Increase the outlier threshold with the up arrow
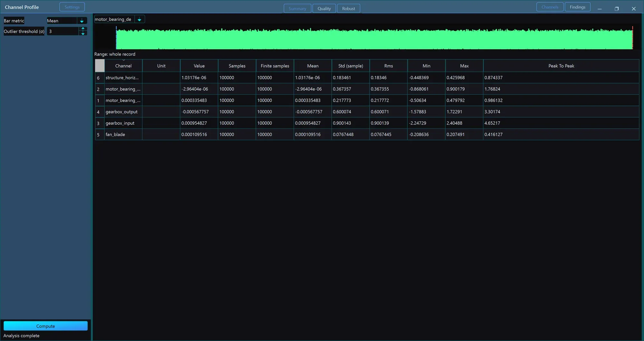 (x=83, y=29)
